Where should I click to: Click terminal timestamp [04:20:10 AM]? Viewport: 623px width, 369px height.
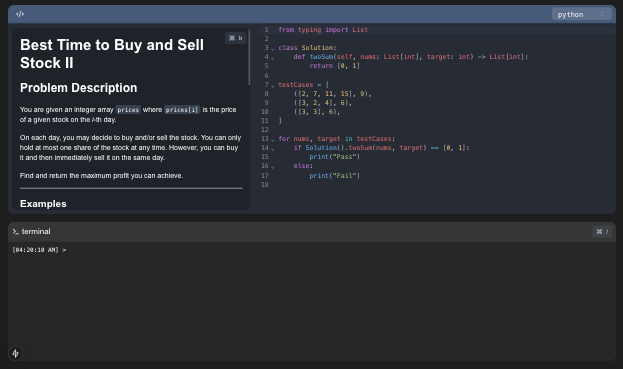tap(35, 250)
